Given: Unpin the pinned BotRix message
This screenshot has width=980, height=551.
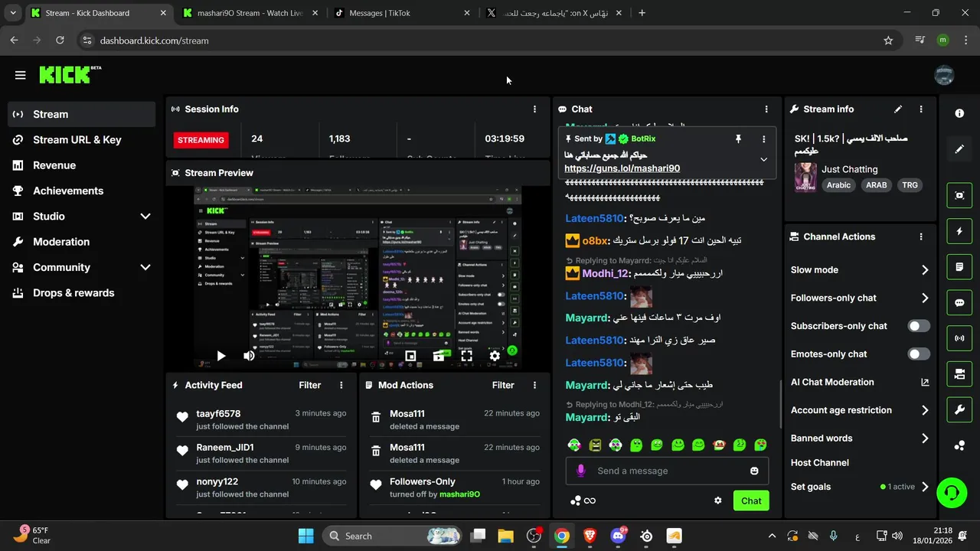Looking at the screenshot, I should 738,139.
